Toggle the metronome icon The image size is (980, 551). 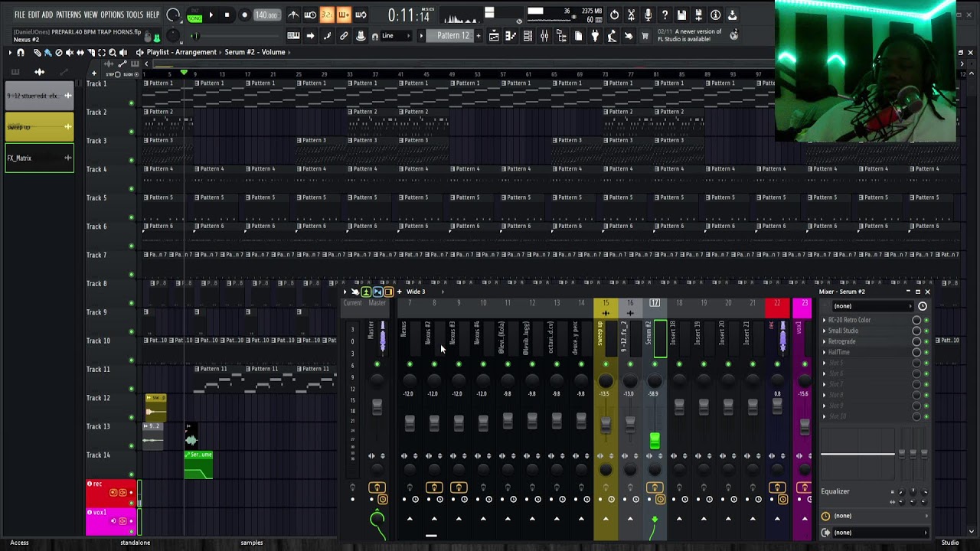[x=293, y=15]
